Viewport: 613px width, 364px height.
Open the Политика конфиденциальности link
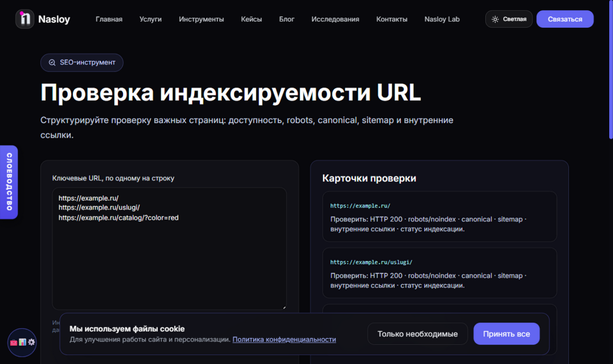click(284, 339)
